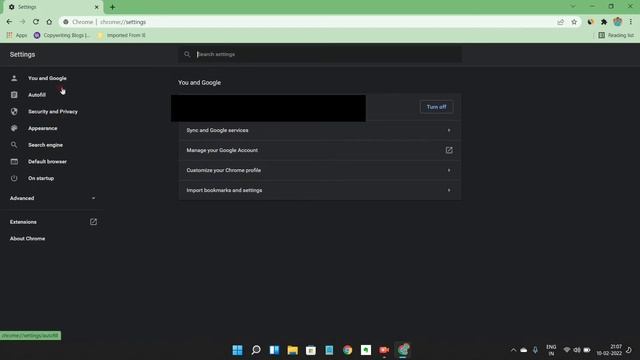
Task: Click the share page icon in the address bar
Action: pyautogui.click(x=560, y=22)
